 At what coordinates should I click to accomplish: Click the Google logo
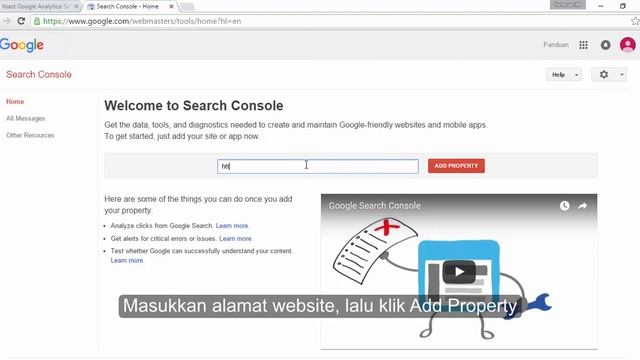click(22, 45)
